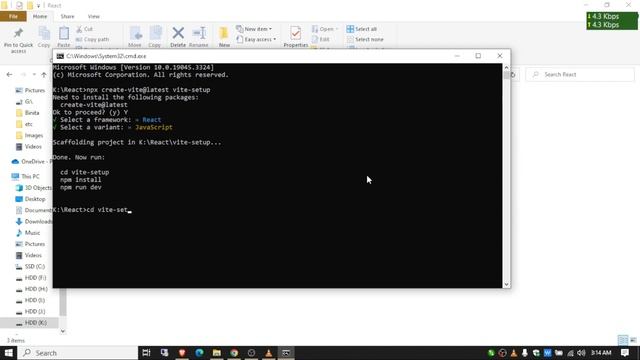Select the Binita folder in sidebar

27,113
